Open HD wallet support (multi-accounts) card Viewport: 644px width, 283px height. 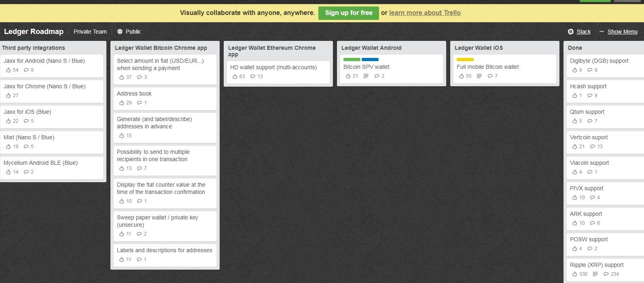(x=278, y=72)
